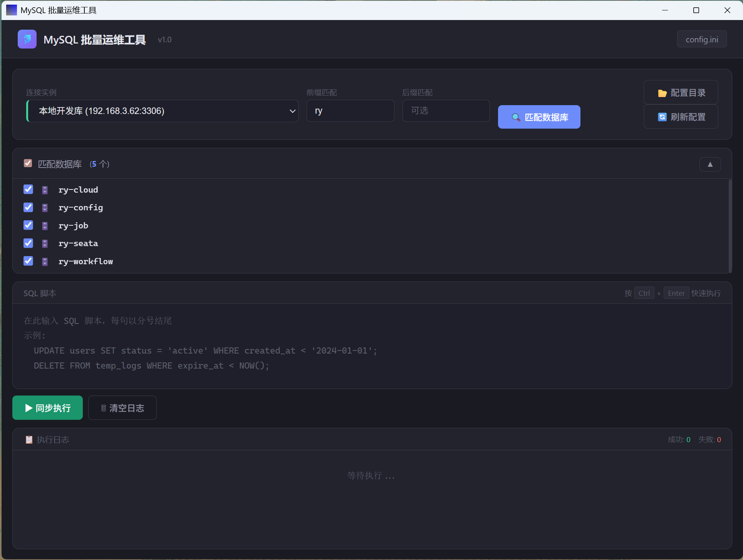Click into the SQL 脚本 text area
Image resolution: width=743 pixels, height=560 pixels.
point(372,346)
